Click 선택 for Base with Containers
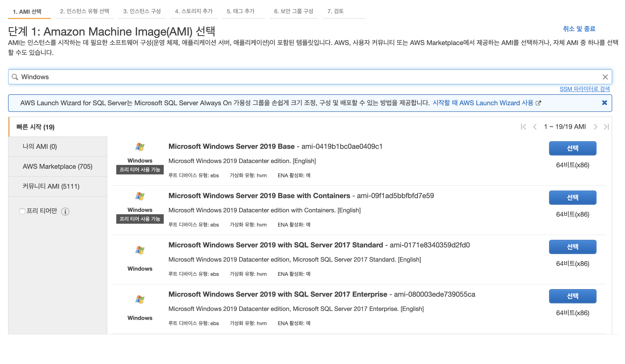Viewport: 625px width, 364px height. tap(573, 198)
